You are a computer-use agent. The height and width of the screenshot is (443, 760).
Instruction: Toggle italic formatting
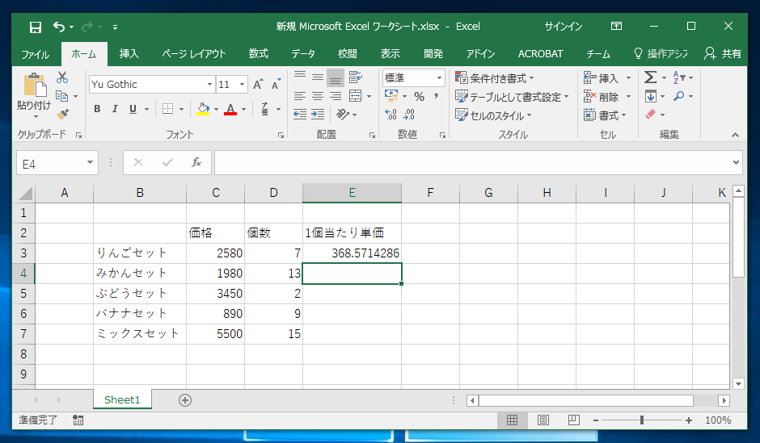click(x=115, y=109)
